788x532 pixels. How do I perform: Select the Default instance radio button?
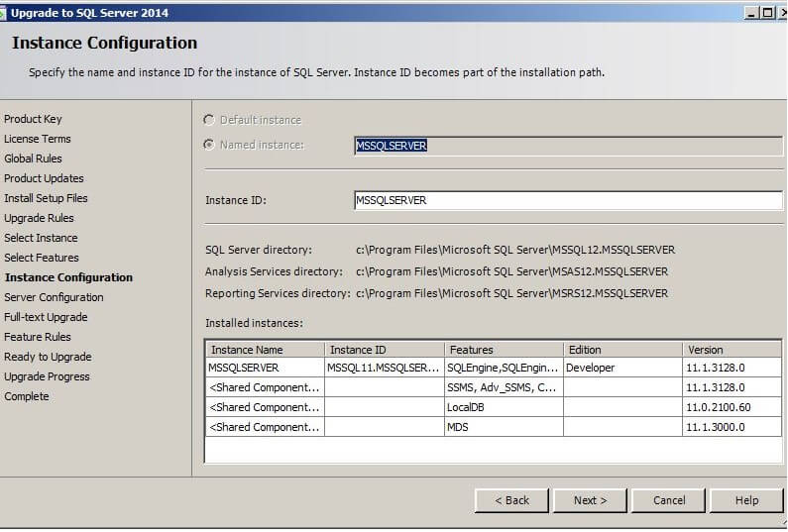(x=209, y=120)
